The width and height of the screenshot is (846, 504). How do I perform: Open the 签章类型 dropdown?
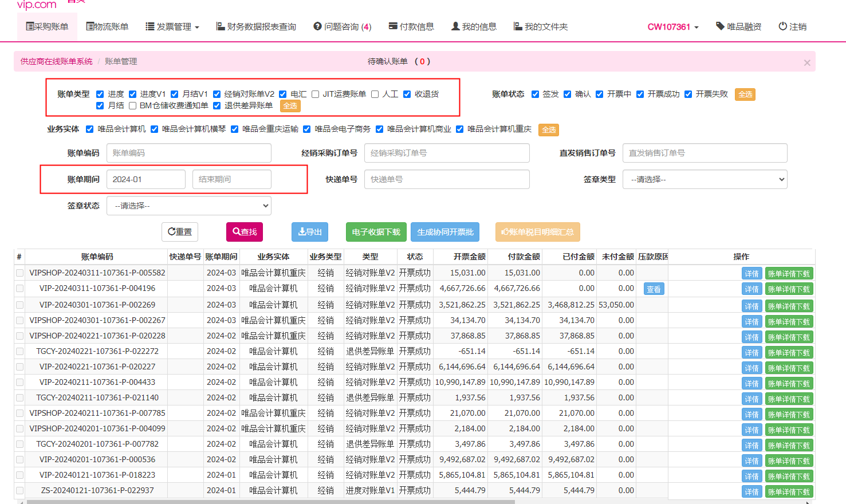pos(705,179)
